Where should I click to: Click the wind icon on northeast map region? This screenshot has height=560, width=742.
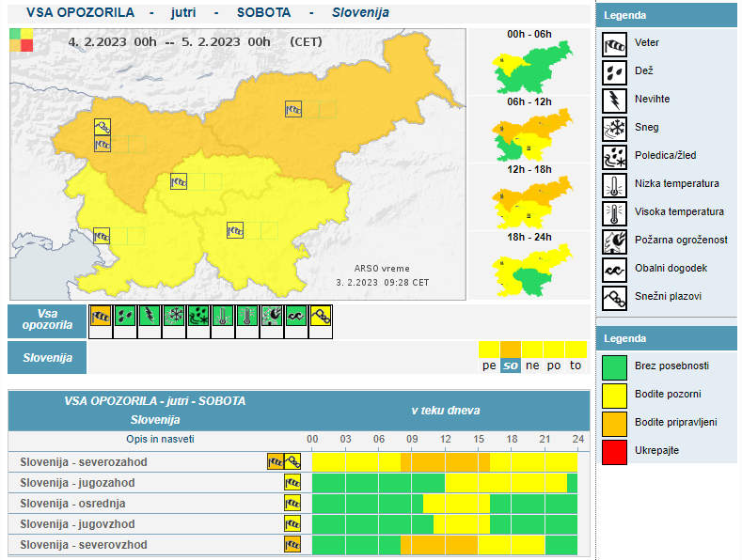tap(293, 109)
